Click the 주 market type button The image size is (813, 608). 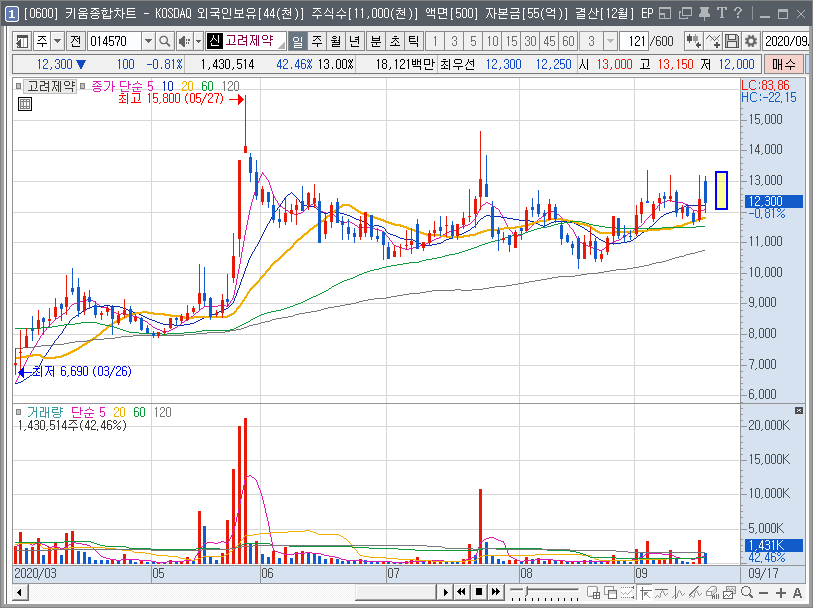point(41,40)
